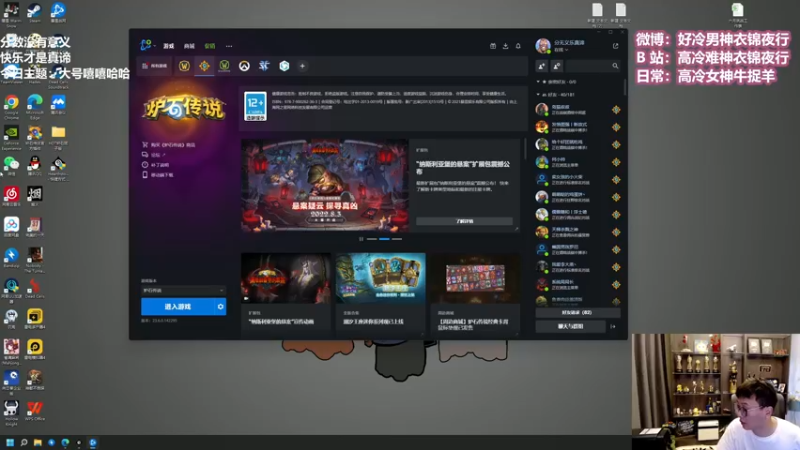Click the learn more button on the banner
This screenshot has height=450, width=800.
[x=464, y=221]
